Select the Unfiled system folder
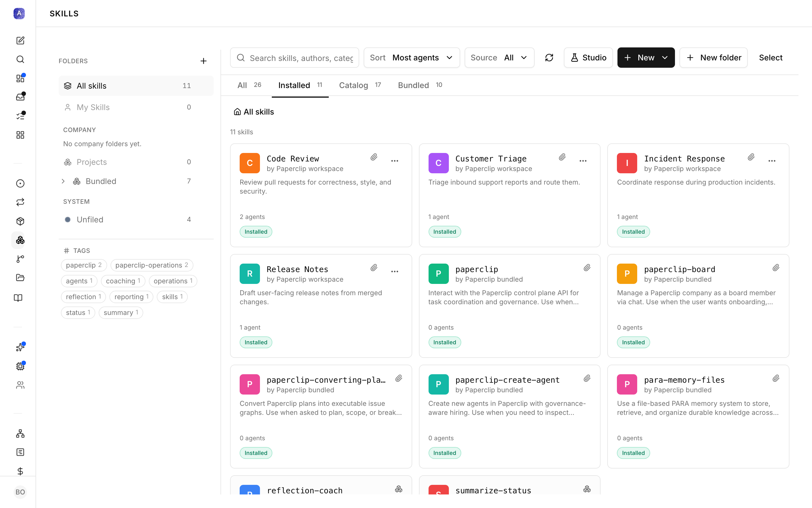Viewport: 812px width, 508px height. tap(136, 220)
